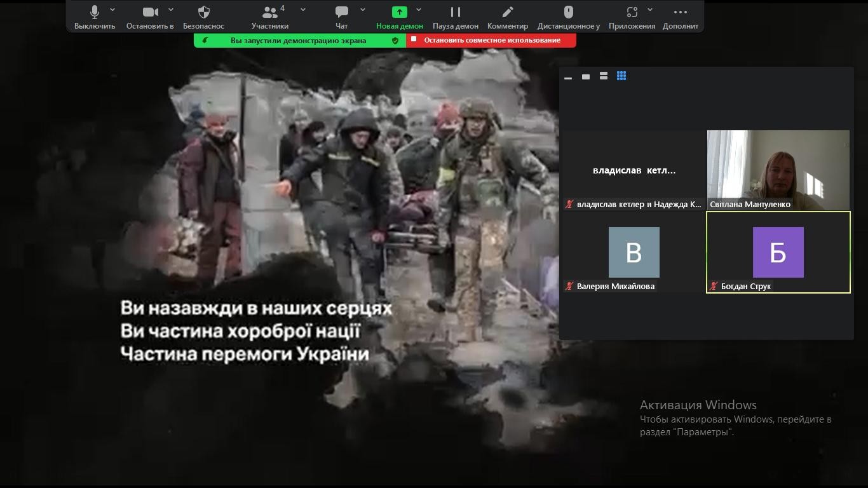The width and height of the screenshot is (868, 488).
Task: Switch video panel to grid view
Action: point(621,76)
